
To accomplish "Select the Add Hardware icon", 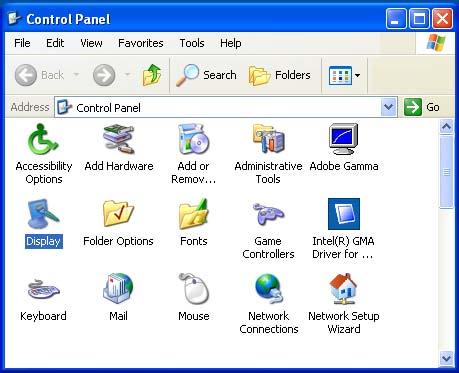I will coord(119,139).
